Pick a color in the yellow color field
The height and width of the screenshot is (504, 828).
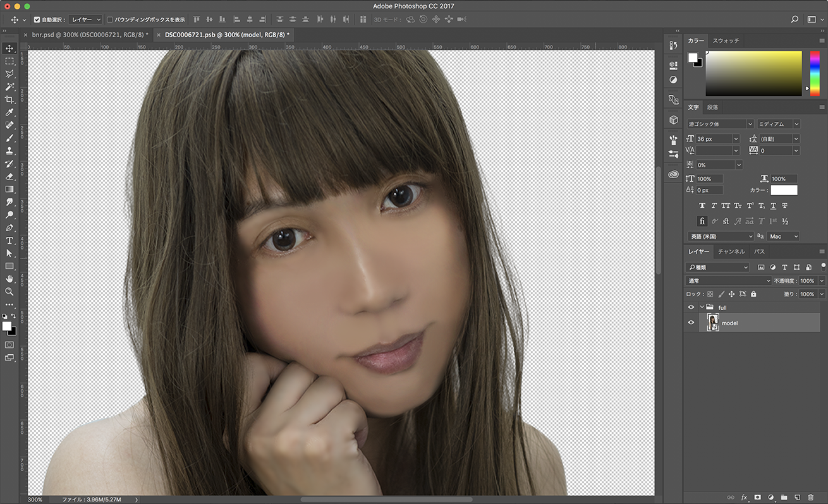coord(753,73)
